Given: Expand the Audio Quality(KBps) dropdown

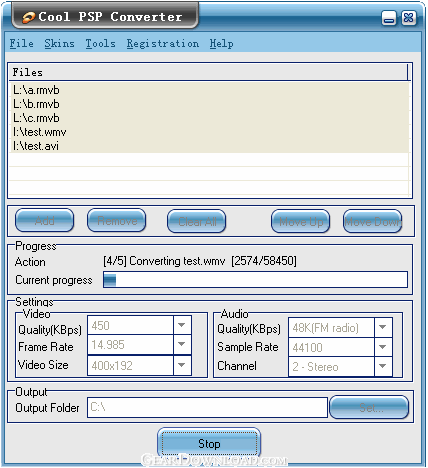Looking at the screenshot, I should coord(383,327).
